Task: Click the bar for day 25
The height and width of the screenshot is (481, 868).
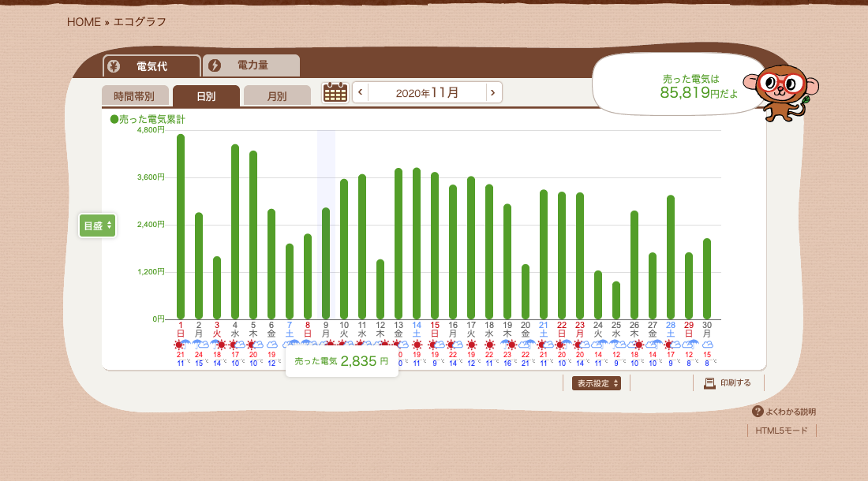Action: 617,300
